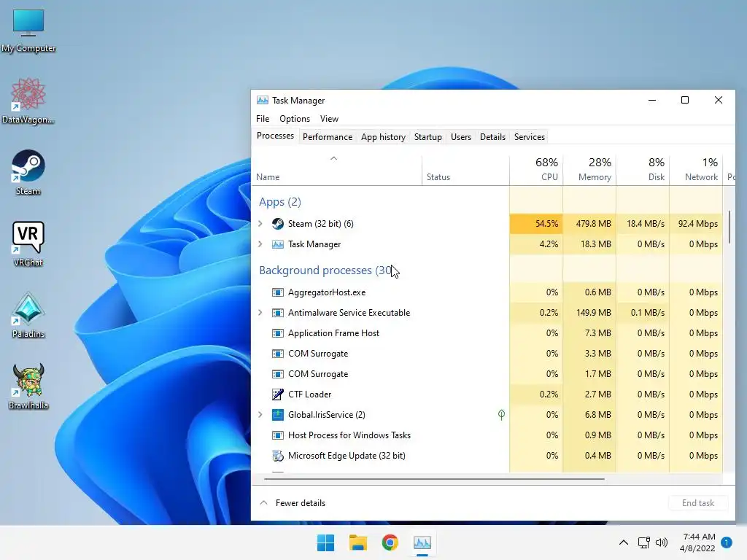Click the Task Manager process row icon
Screen dimensions: 747x560
coord(278,244)
